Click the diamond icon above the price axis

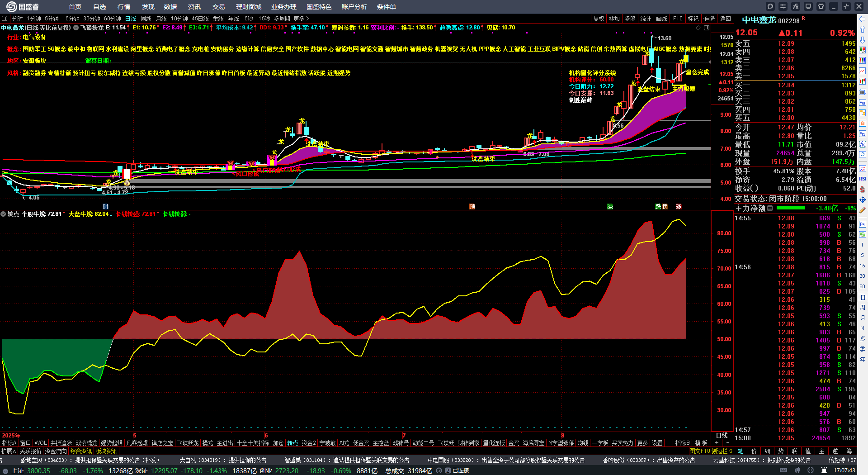pos(698,28)
